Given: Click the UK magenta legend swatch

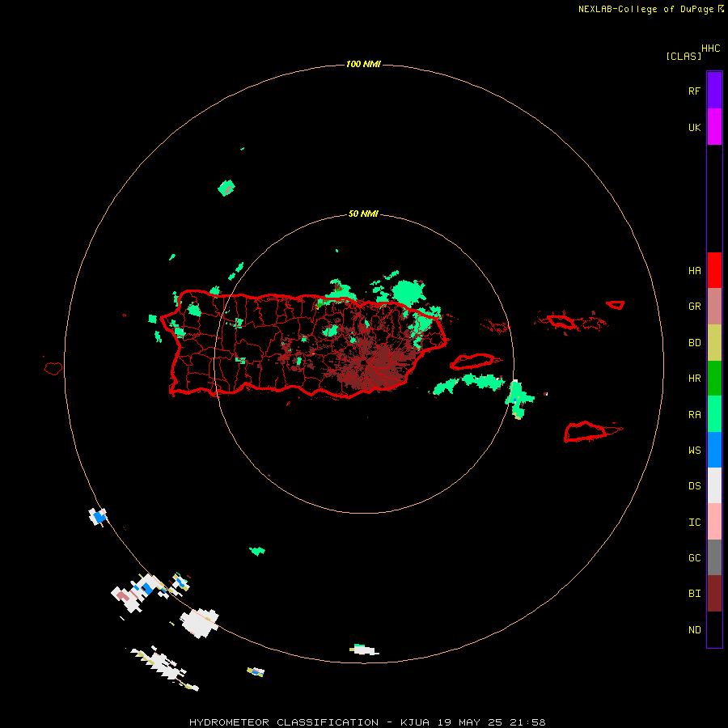Looking at the screenshot, I should [714, 127].
